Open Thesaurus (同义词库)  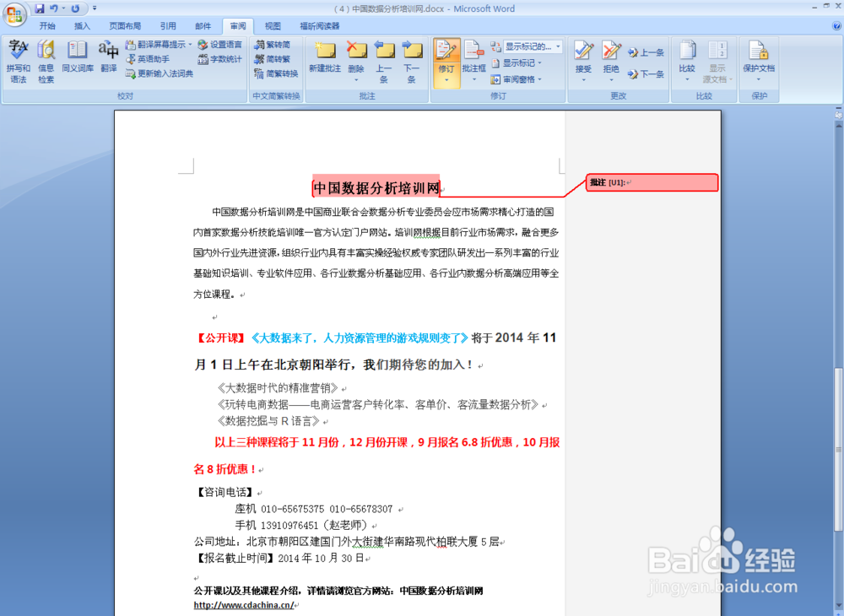point(78,56)
